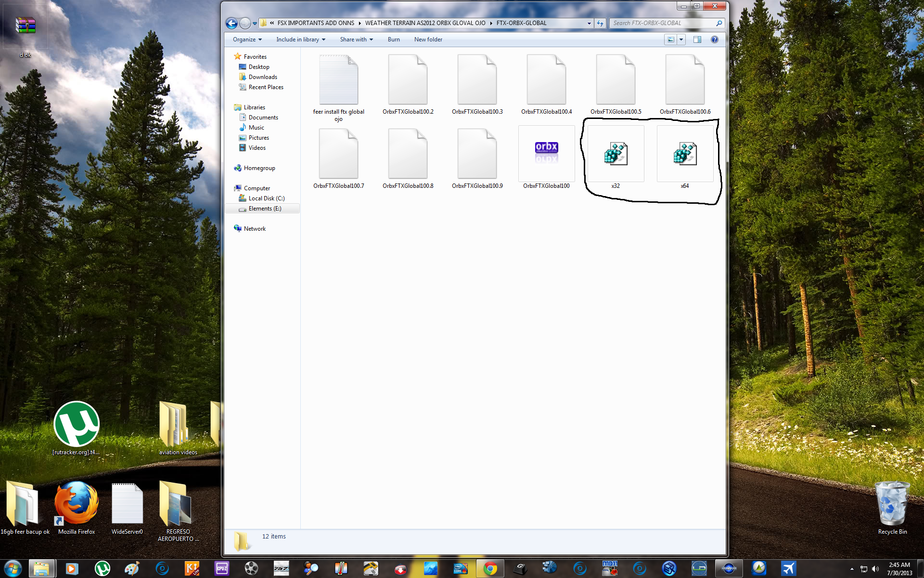The image size is (924, 578).
Task: Select Downloads in Favorites
Action: point(262,77)
